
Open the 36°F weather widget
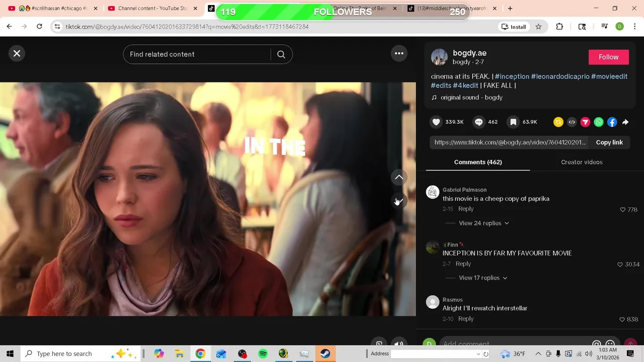[x=513, y=354]
